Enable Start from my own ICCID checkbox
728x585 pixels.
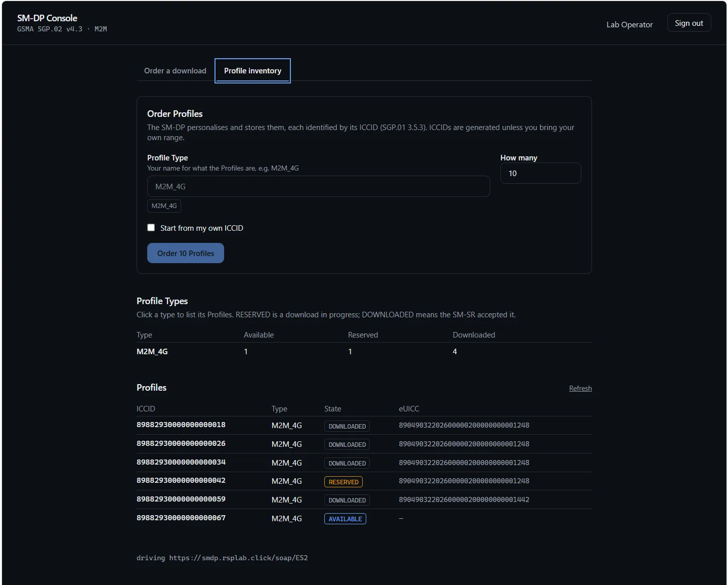(x=151, y=228)
